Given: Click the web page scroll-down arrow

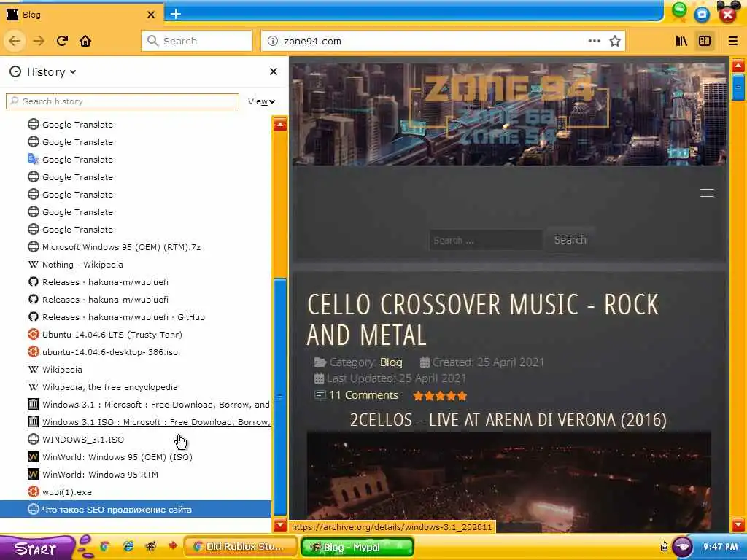Looking at the screenshot, I should [738, 525].
